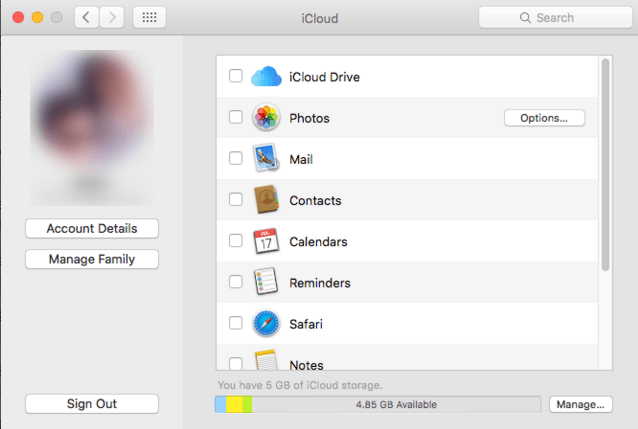Viewport: 638px width, 429px height.
Task: Click 'You have 5 GB of iCloud storage.' text
Action: pos(300,385)
